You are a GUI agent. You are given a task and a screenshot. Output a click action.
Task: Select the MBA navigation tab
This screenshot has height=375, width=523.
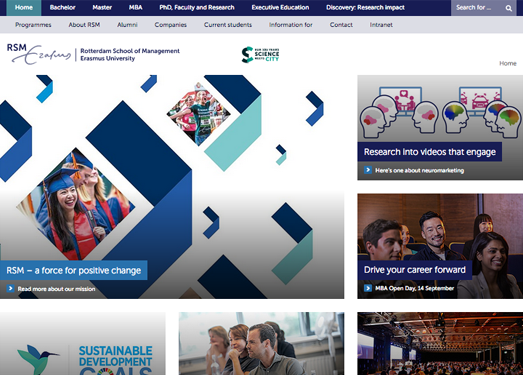pos(135,7)
